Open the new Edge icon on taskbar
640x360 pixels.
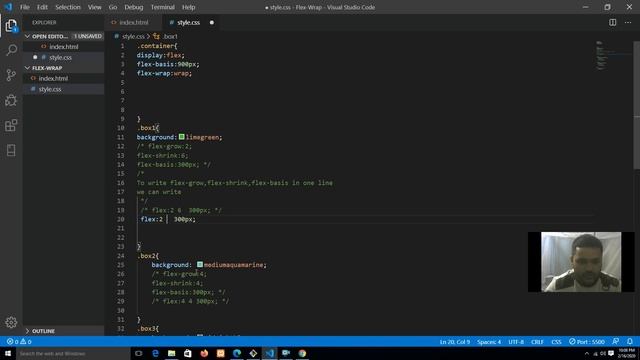tap(237, 353)
